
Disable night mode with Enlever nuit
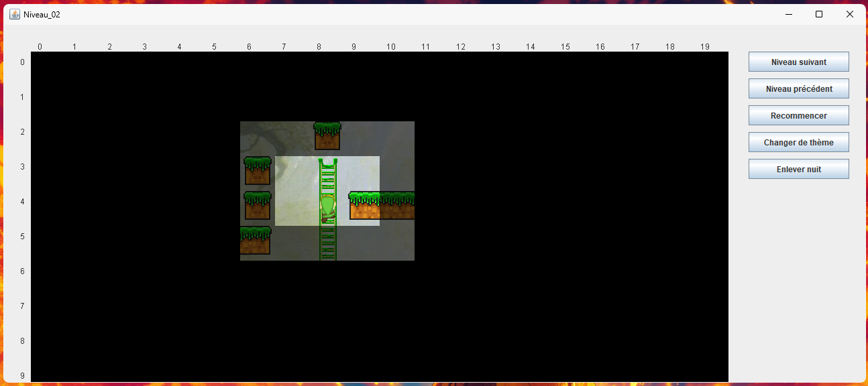(798, 169)
